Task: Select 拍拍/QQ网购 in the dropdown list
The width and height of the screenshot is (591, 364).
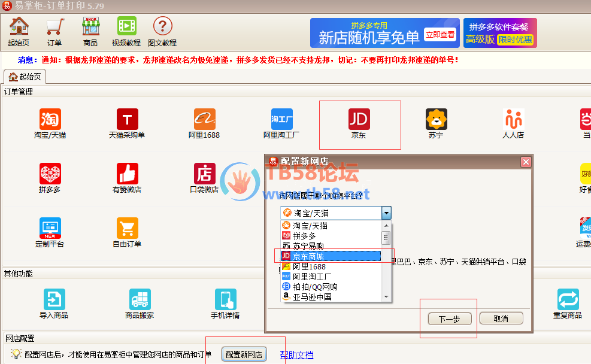Action: click(x=331, y=287)
